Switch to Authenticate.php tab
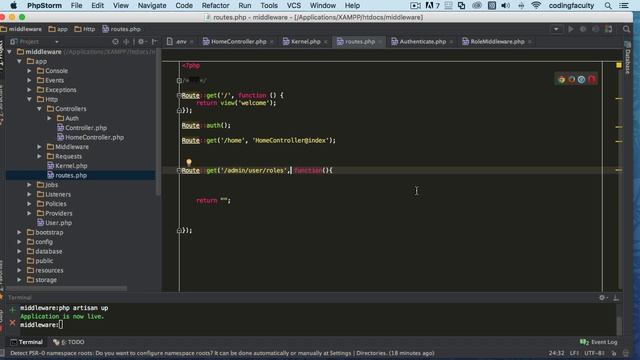The height and width of the screenshot is (360, 640). [x=422, y=42]
